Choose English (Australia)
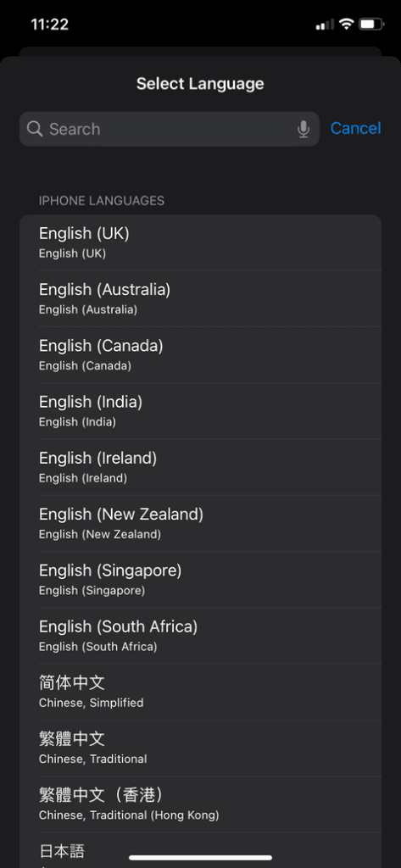 200,299
